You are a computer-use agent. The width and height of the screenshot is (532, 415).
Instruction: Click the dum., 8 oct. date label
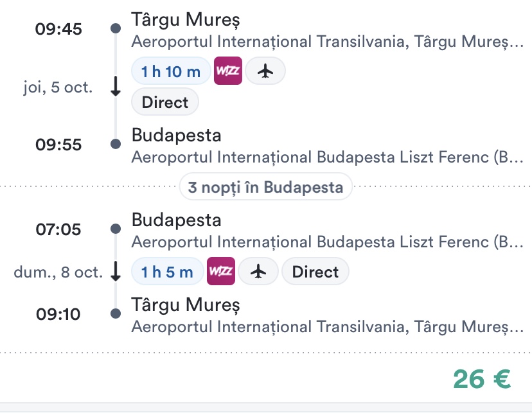pyautogui.click(x=58, y=272)
